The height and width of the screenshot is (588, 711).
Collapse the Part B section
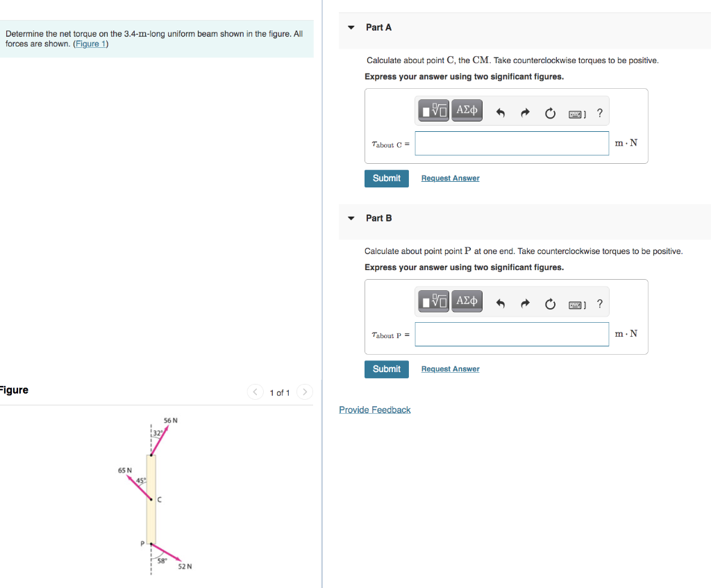point(351,217)
